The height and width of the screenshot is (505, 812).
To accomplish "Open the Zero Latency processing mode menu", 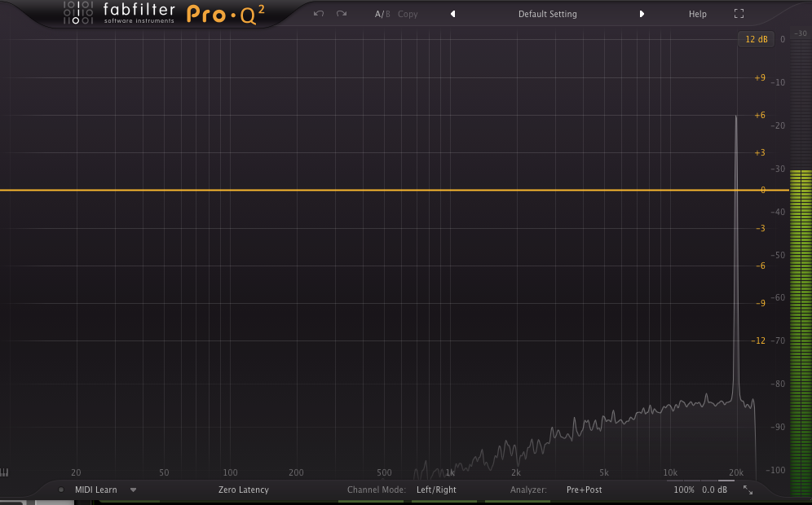I will (244, 490).
